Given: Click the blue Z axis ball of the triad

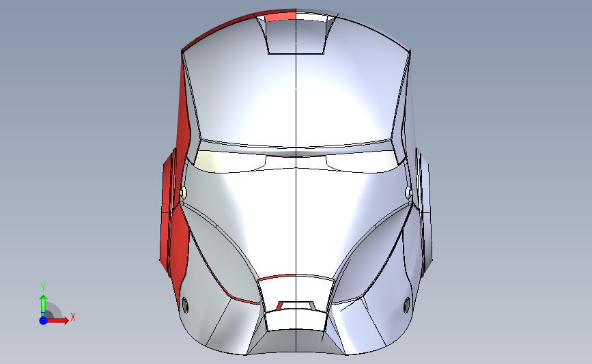Looking at the screenshot, I should click(43, 320).
